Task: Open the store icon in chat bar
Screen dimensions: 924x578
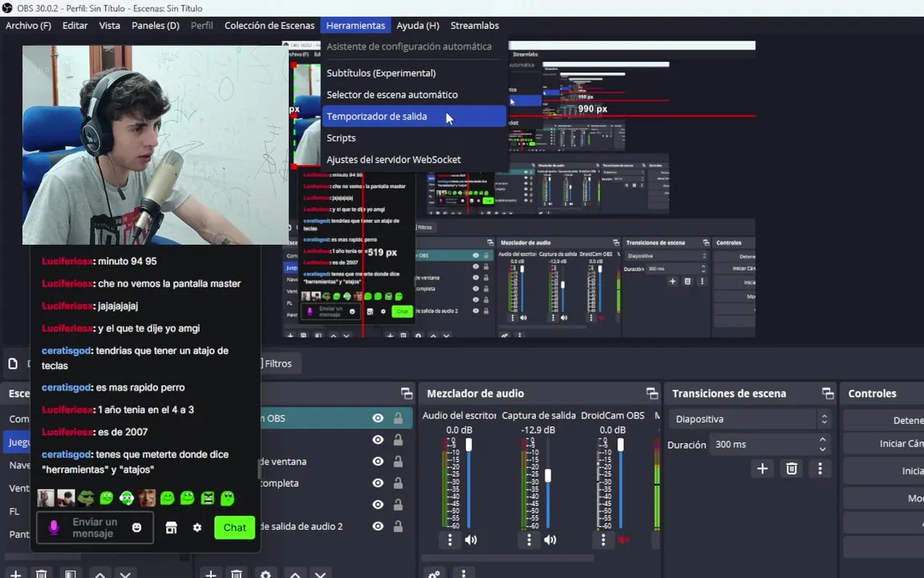Action: [x=171, y=528]
